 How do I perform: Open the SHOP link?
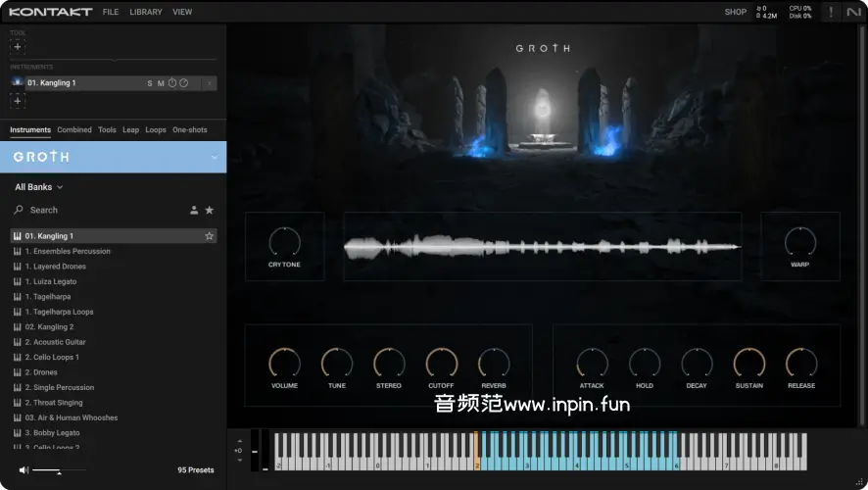tap(735, 12)
